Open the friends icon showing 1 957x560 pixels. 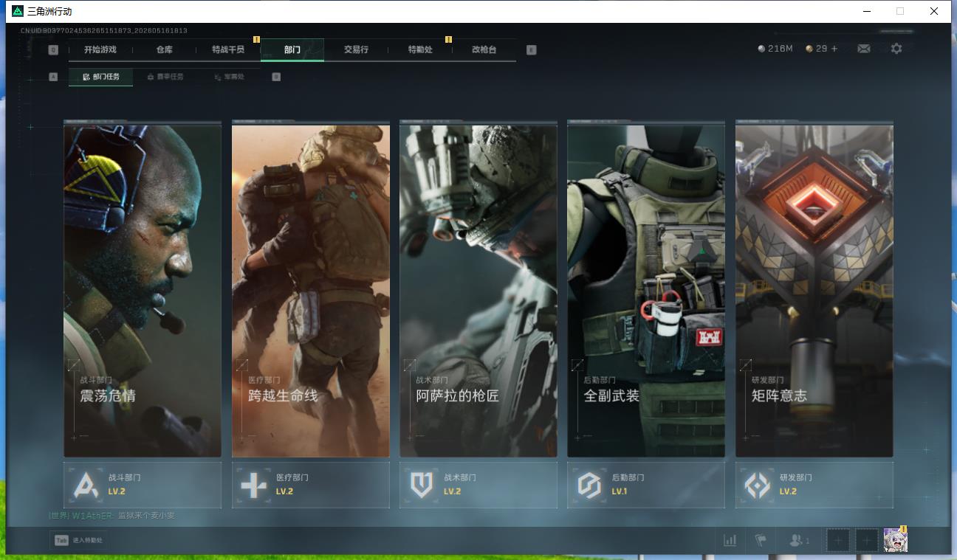click(x=799, y=541)
